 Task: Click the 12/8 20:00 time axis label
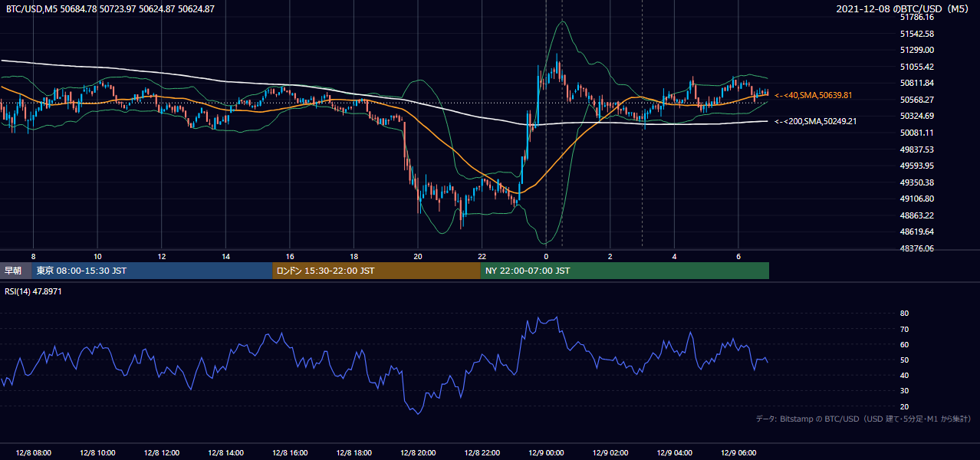(x=418, y=452)
